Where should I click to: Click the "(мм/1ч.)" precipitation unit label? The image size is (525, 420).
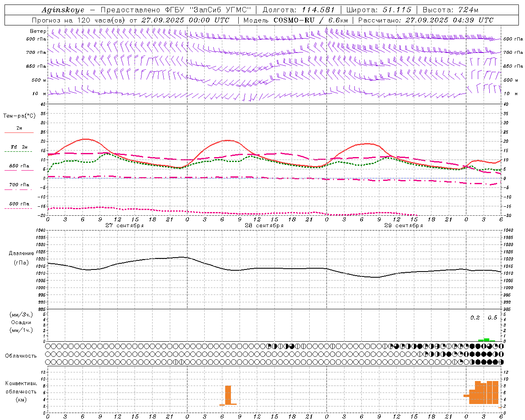pyautogui.click(x=21, y=330)
